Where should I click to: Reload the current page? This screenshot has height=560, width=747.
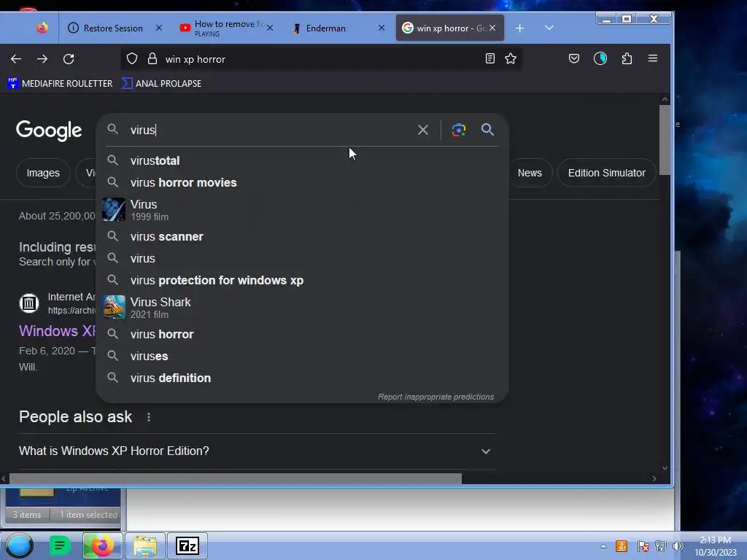(x=69, y=59)
